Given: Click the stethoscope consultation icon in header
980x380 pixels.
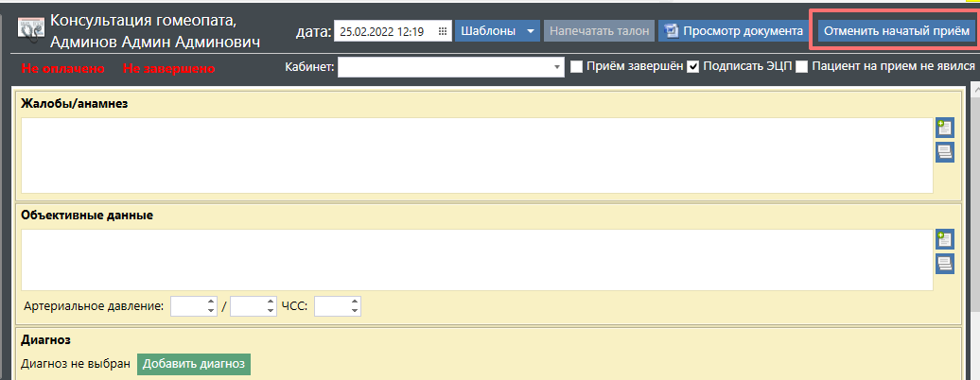Looking at the screenshot, I should 31,30.
